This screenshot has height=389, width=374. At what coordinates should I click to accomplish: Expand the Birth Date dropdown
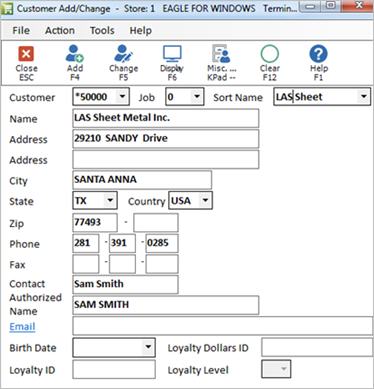[x=148, y=347]
